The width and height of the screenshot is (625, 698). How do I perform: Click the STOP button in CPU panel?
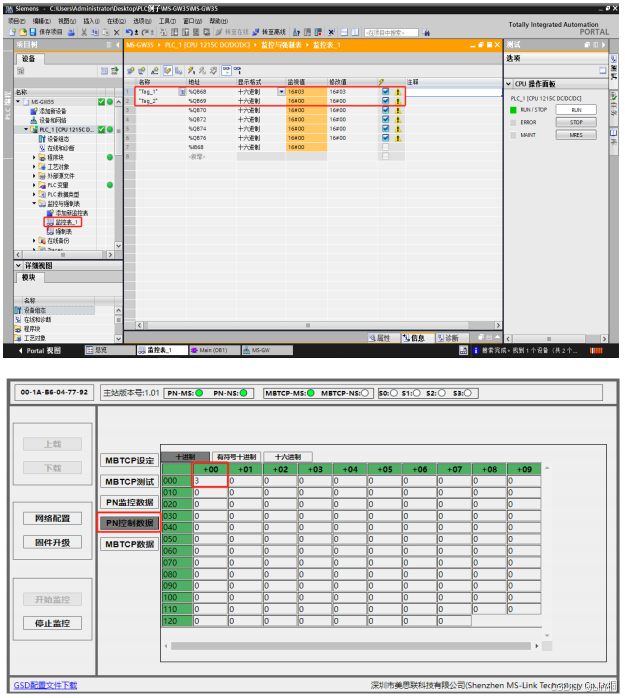pyautogui.click(x=576, y=122)
